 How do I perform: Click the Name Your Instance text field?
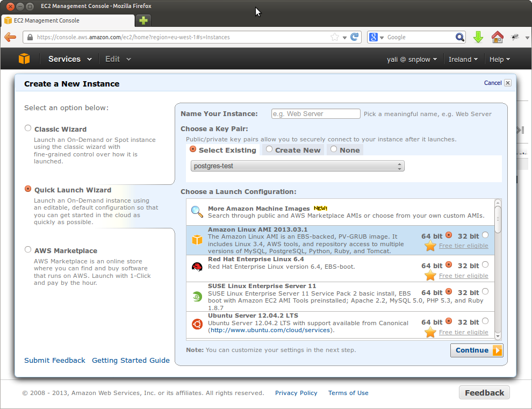click(315, 113)
